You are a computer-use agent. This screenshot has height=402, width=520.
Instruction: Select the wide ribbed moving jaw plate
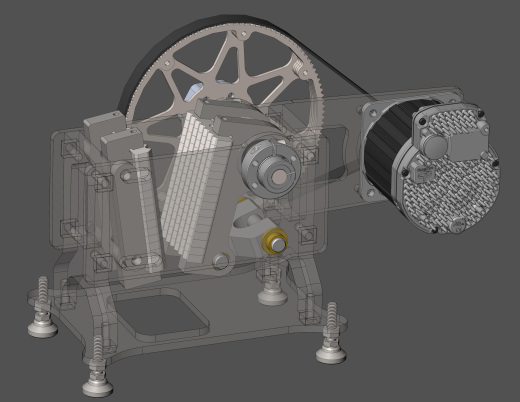196,187
